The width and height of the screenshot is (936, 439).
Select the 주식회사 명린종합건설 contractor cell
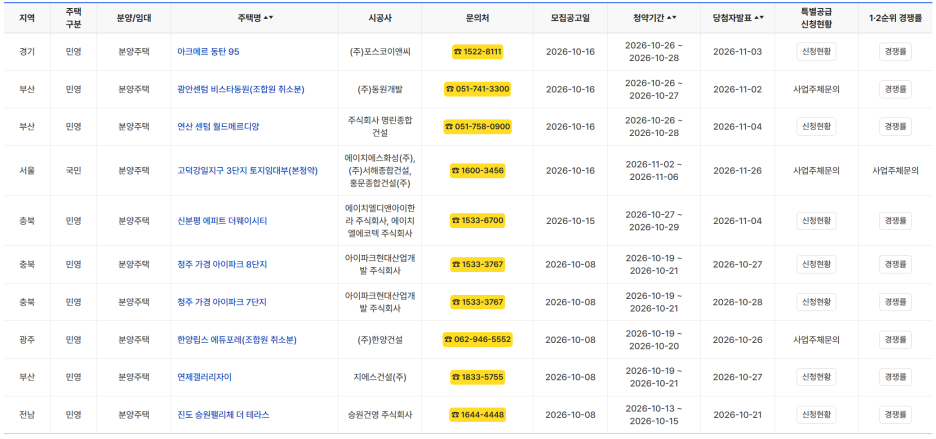(x=380, y=127)
